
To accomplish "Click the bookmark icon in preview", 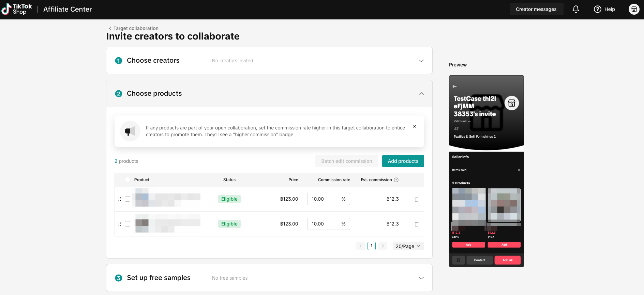I will 459,260.
